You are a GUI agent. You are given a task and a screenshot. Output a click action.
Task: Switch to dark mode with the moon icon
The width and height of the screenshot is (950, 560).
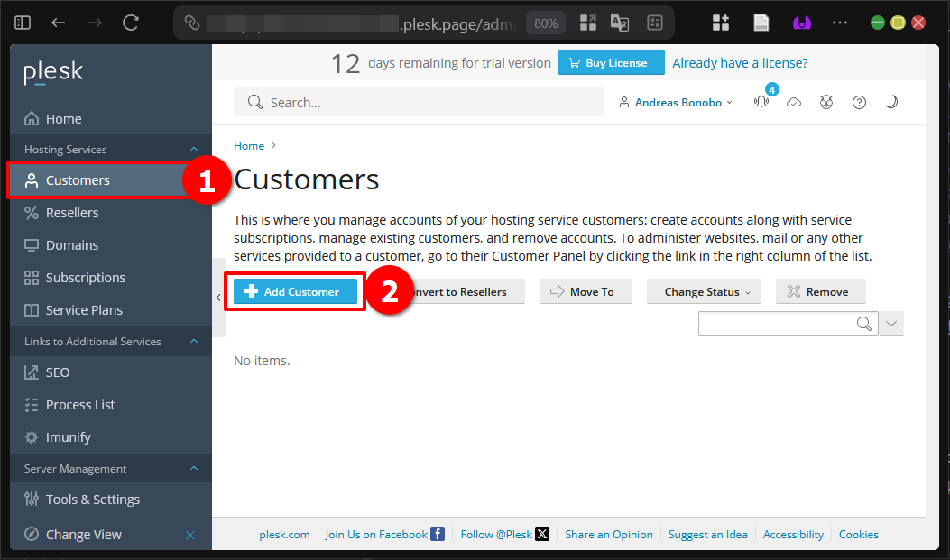coord(891,102)
